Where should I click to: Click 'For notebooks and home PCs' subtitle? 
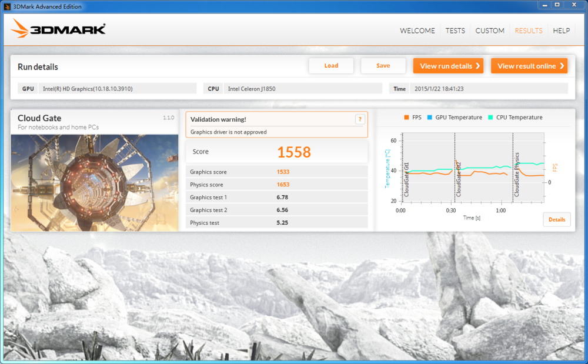(58, 128)
